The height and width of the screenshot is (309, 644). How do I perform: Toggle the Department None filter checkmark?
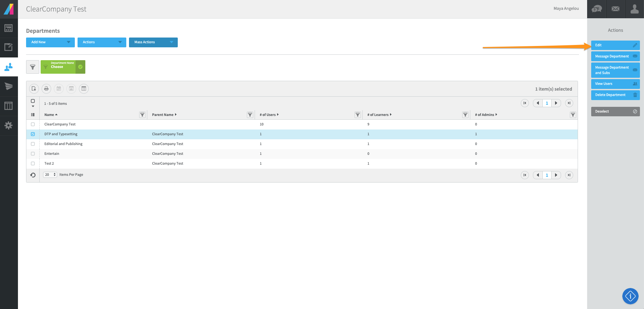(81, 67)
